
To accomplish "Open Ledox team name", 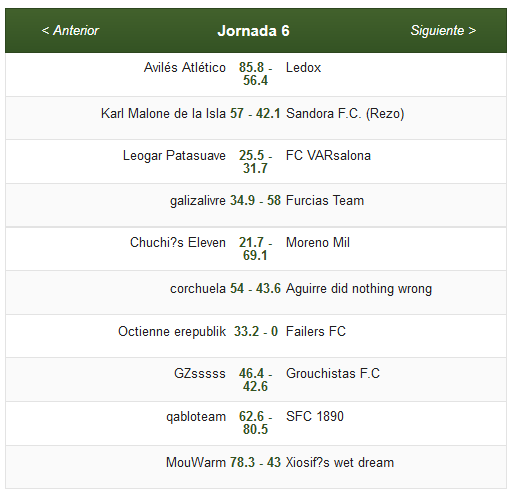I will 303,68.
